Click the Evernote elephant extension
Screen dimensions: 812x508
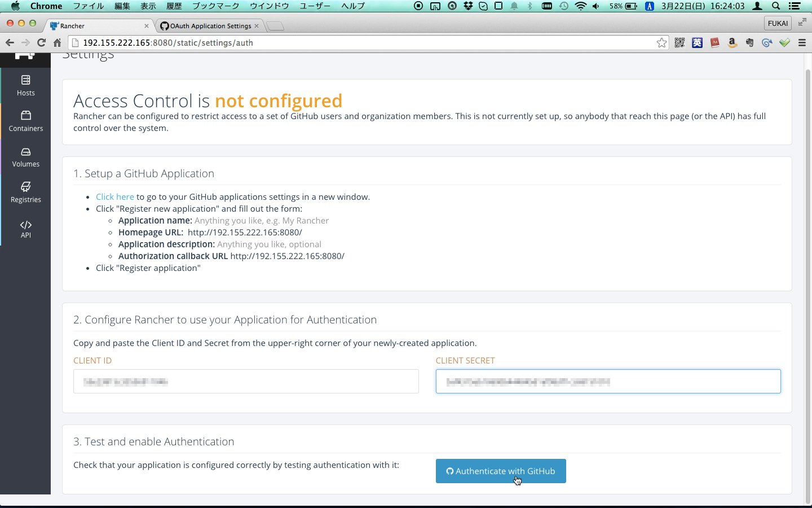(x=749, y=43)
